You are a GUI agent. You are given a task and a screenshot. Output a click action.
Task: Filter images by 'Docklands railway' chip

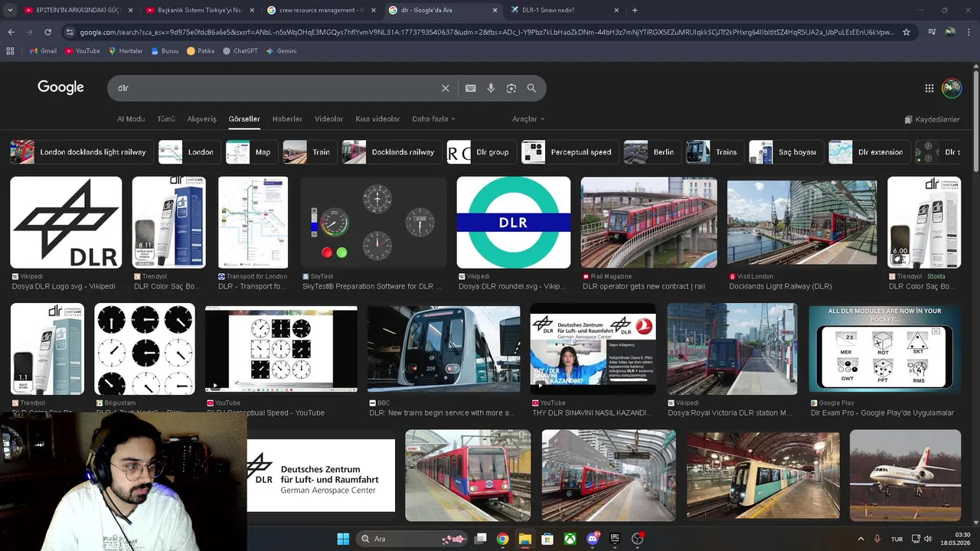391,152
